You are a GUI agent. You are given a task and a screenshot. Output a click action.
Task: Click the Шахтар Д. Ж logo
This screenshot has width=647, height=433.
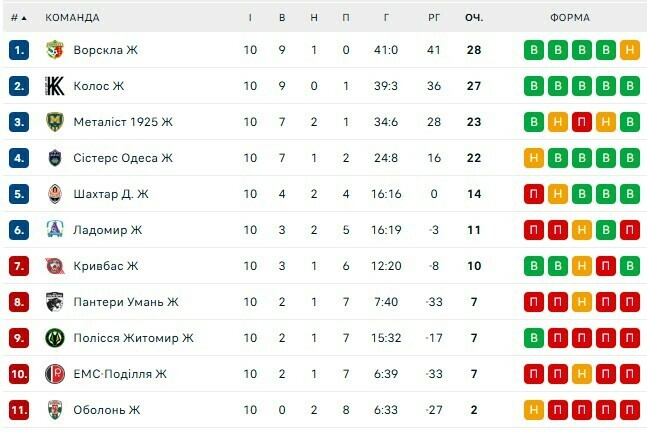click(55, 194)
